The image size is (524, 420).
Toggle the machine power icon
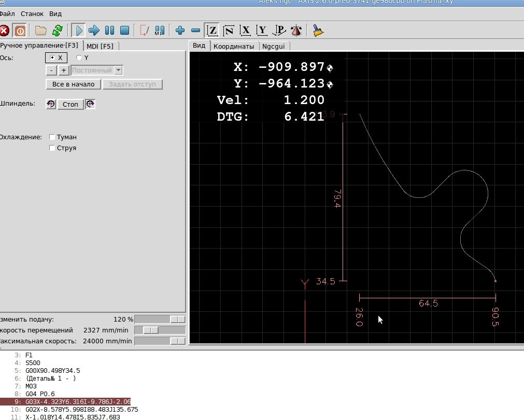coord(20,31)
